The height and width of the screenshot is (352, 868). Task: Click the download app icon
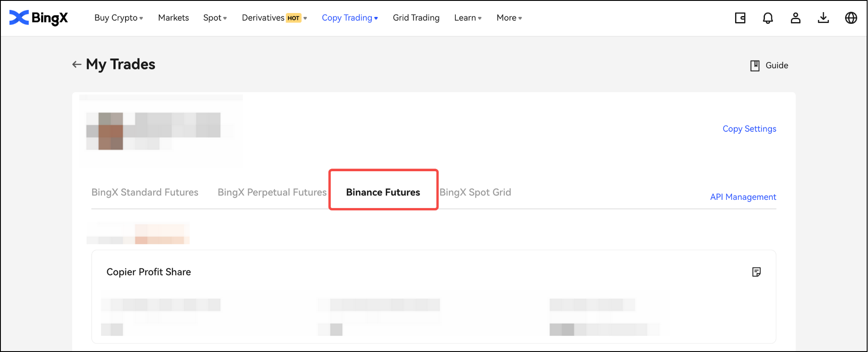coord(823,18)
